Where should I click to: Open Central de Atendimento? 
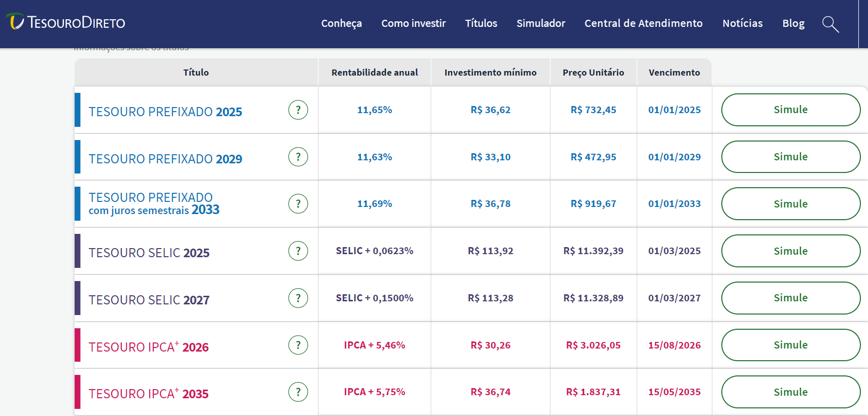(644, 23)
